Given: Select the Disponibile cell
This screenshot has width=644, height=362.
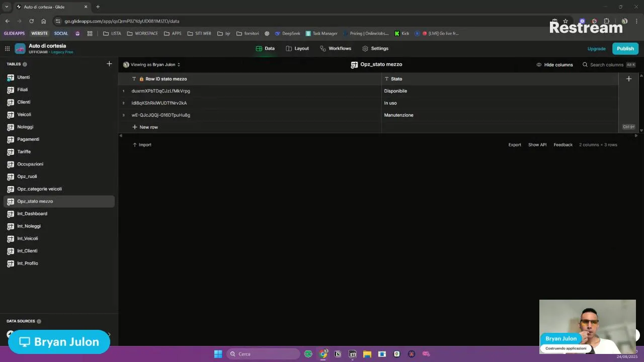Looking at the screenshot, I should [x=500, y=91].
